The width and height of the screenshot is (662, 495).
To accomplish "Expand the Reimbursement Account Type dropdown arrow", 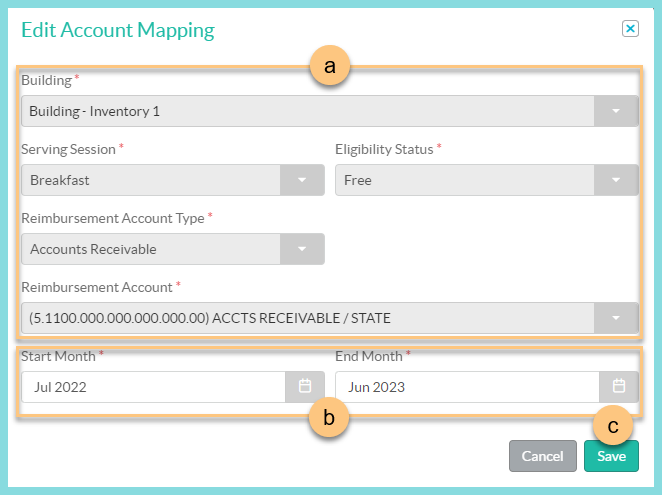I will pos(302,249).
